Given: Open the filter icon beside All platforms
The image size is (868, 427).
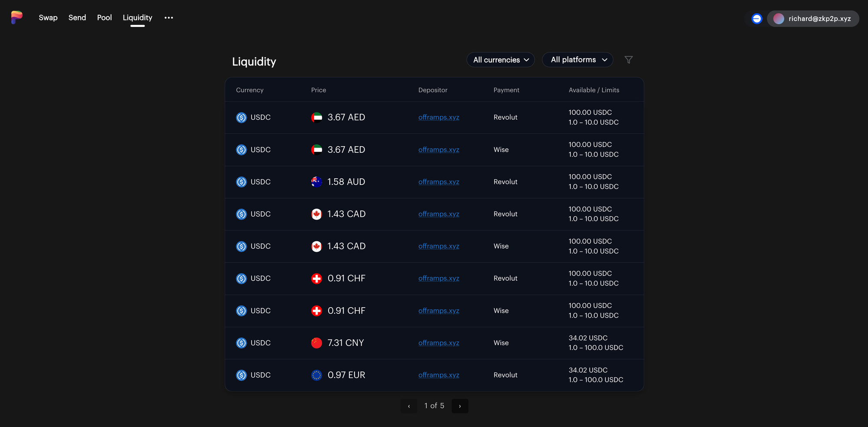Looking at the screenshot, I should tap(628, 59).
